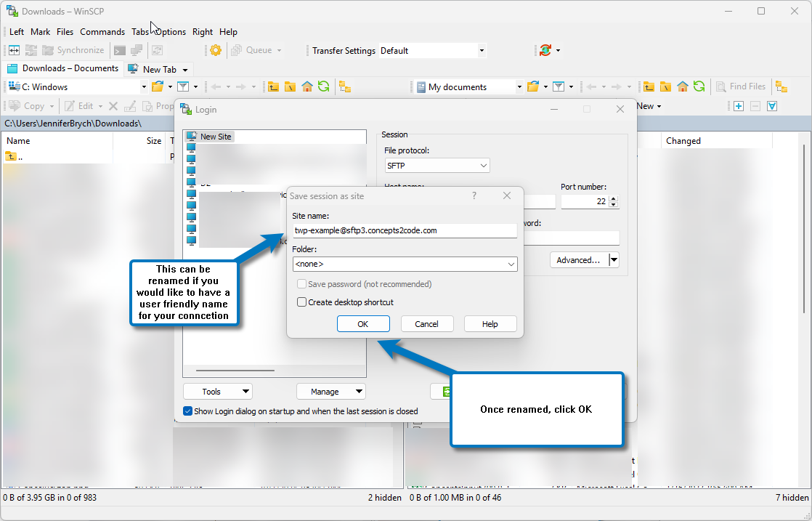The width and height of the screenshot is (812, 521).
Task: Click left panel open directory folder icon
Action: tap(158, 86)
